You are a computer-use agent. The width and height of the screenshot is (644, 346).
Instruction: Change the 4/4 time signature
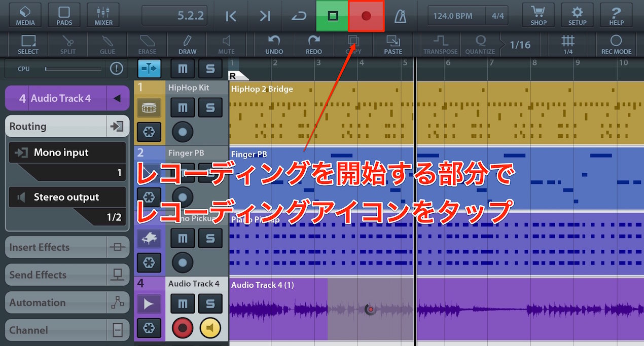tap(497, 16)
